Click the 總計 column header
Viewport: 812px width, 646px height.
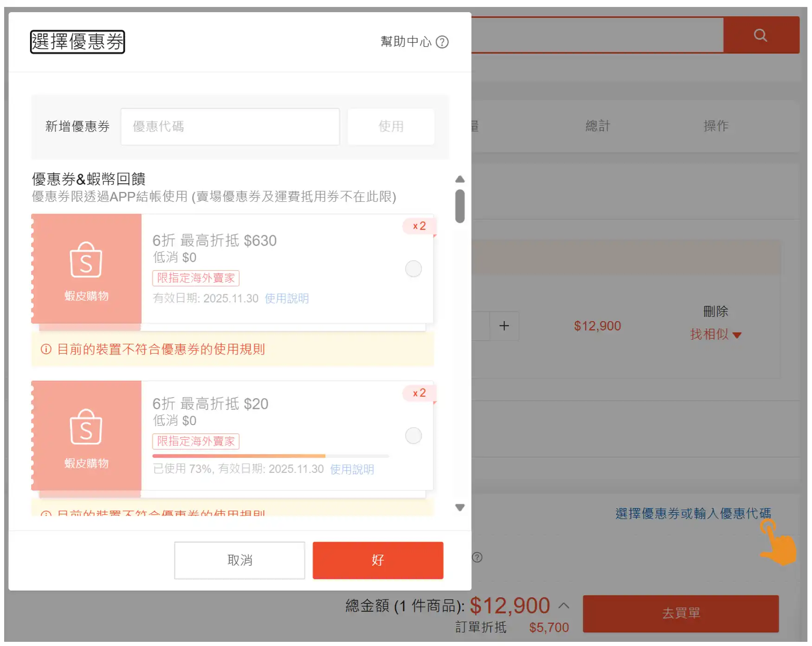[598, 126]
